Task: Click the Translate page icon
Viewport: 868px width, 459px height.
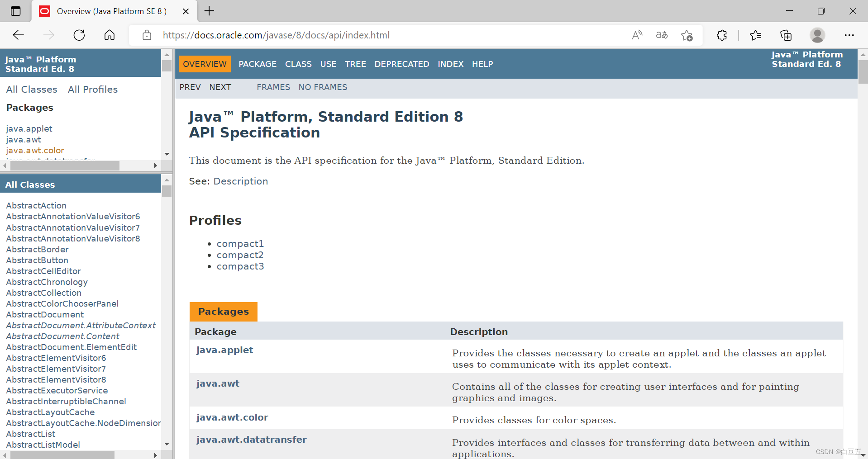Action: pos(662,35)
